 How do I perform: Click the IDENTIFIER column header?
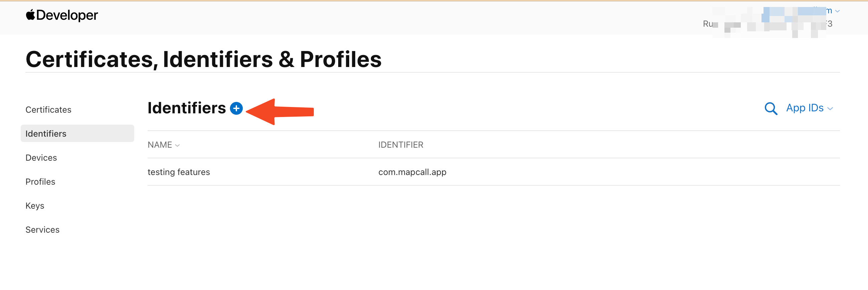click(x=400, y=145)
